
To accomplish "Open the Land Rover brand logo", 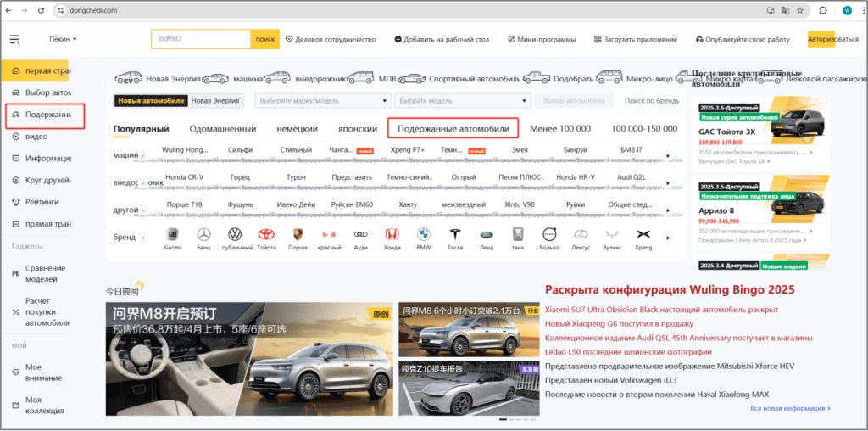I will tap(486, 234).
